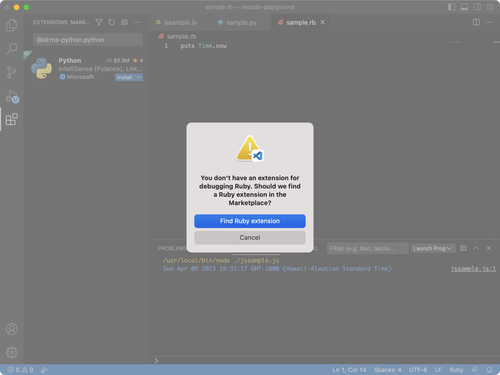The width and height of the screenshot is (500, 375).
Task: Open the Extensions view icon
Action: pos(12,119)
